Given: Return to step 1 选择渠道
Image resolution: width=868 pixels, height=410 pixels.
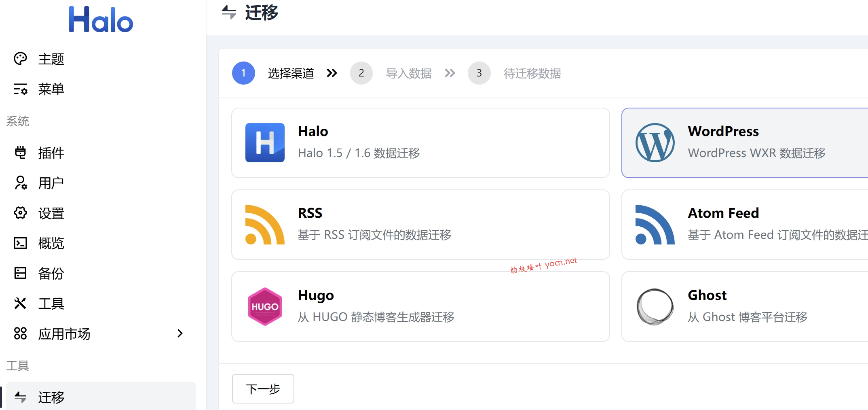Looking at the screenshot, I should [243, 73].
